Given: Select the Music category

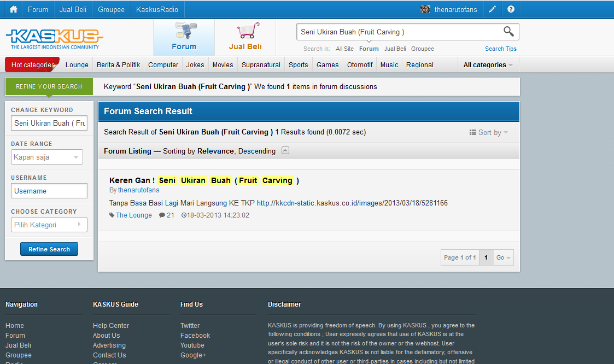Looking at the screenshot, I should pos(389,65).
